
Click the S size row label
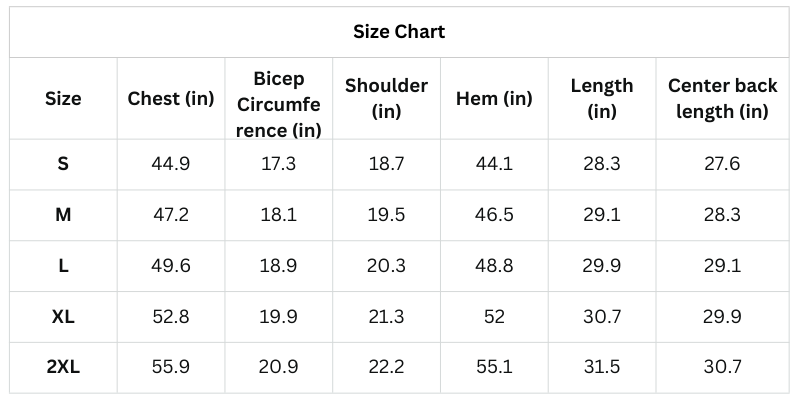point(63,164)
